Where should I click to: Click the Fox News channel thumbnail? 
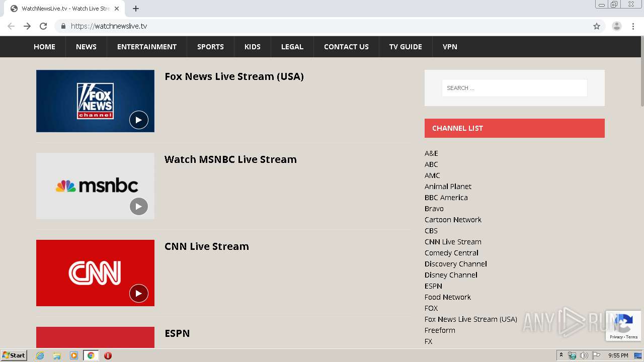(95, 101)
